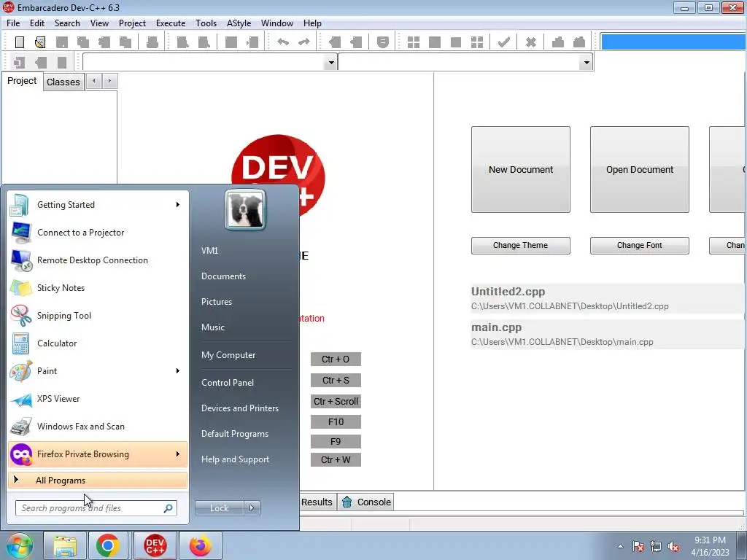The height and width of the screenshot is (560, 747).
Task: Click the compiler selection box in toolbar
Action: [x=673, y=42]
